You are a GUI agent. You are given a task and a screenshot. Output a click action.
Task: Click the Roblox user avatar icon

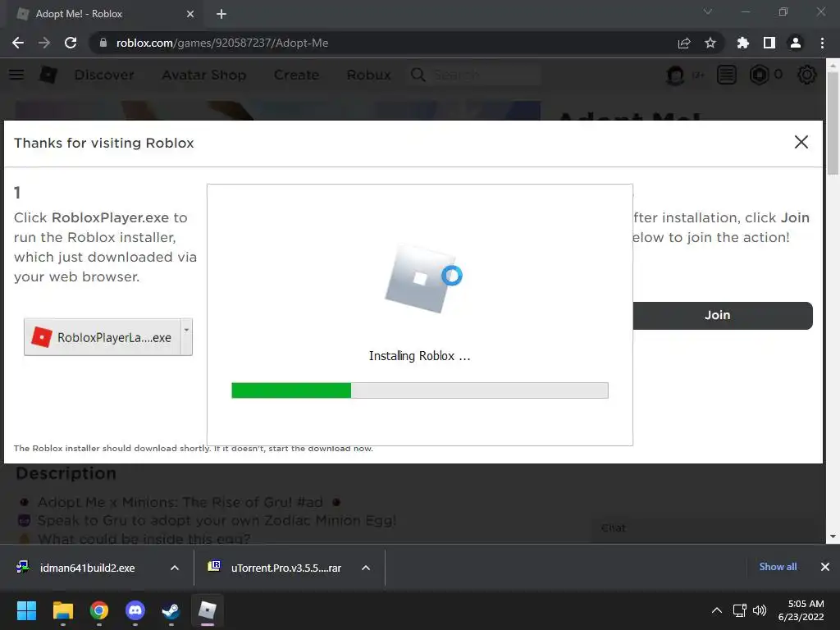point(675,75)
